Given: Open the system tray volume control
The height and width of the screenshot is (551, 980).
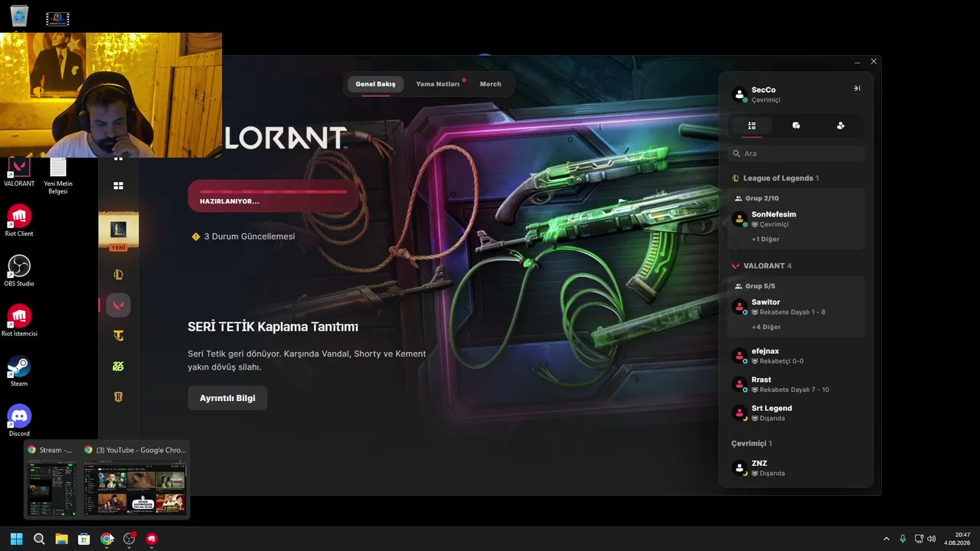Looking at the screenshot, I should click(932, 539).
